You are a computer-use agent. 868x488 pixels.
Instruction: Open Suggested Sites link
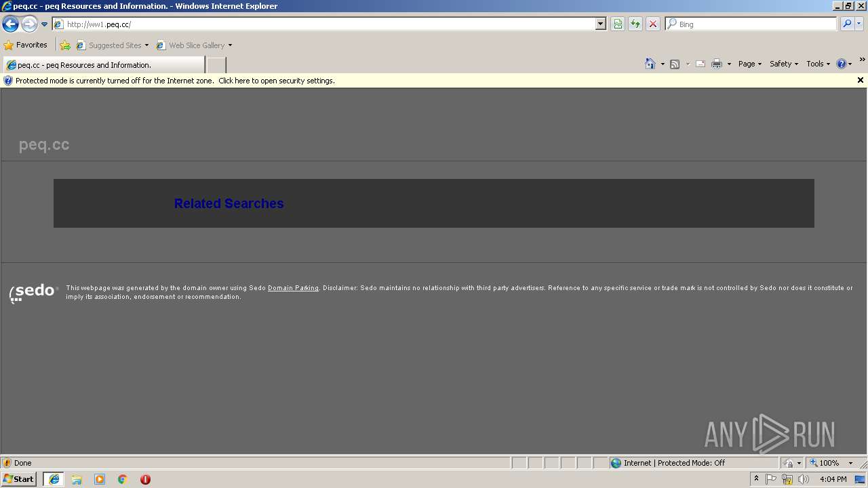pyautogui.click(x=112, y=45)
